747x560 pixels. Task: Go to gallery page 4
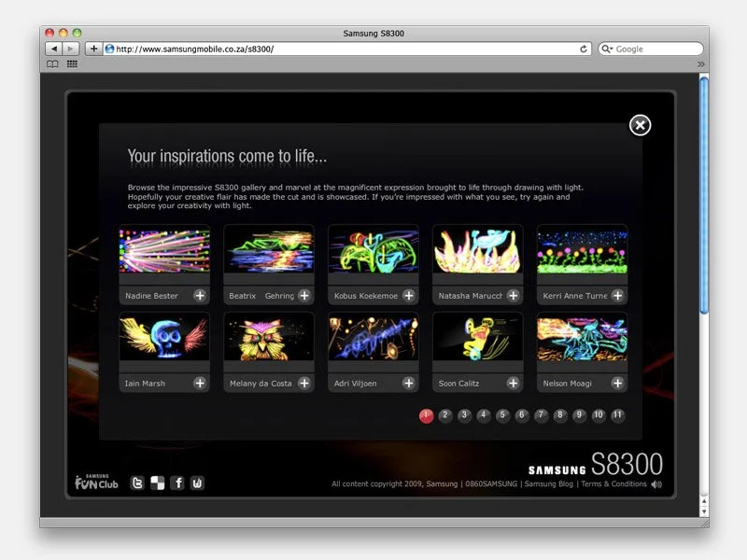coord(483,415)
